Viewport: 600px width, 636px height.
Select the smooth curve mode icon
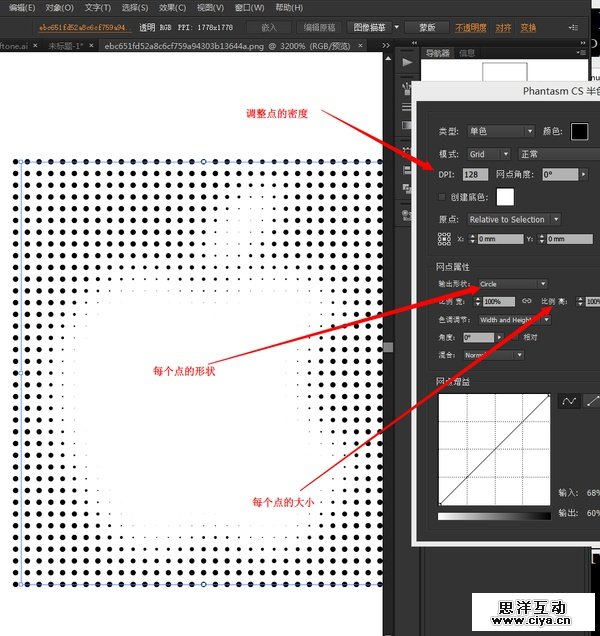point(569,401)
